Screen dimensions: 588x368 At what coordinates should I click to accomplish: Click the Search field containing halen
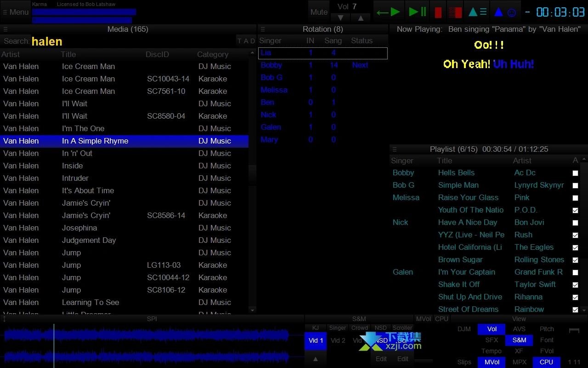pyautogui.click(x=133, y=41)
